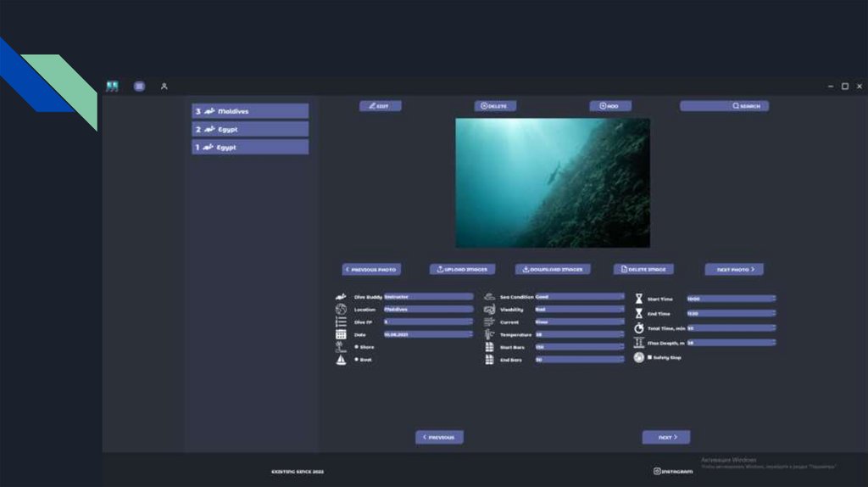Go to the Next Photo
Image resolution: width=868 pixels, height=487 pixels.
(x=734, y=269)
